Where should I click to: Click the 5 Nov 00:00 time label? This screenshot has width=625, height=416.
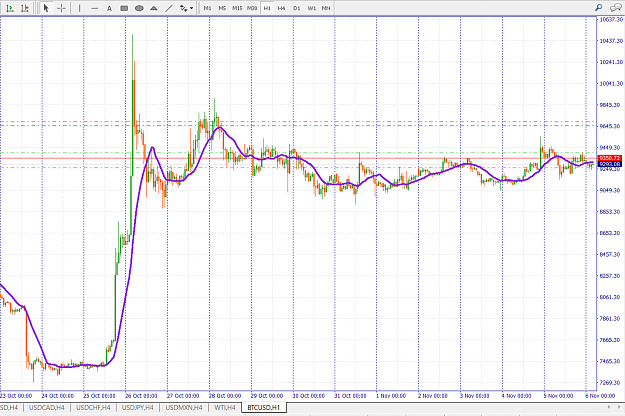coord(558,396)
